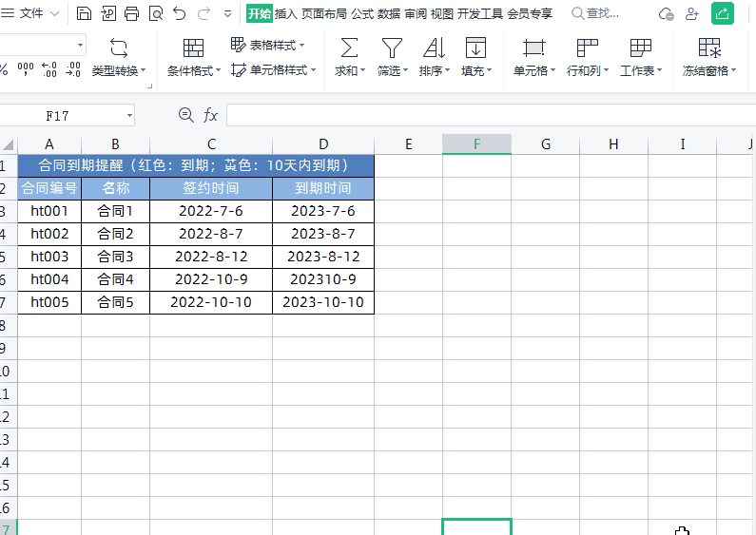Click the formula bar input area
756x535 pixels.
click(491, 116)
